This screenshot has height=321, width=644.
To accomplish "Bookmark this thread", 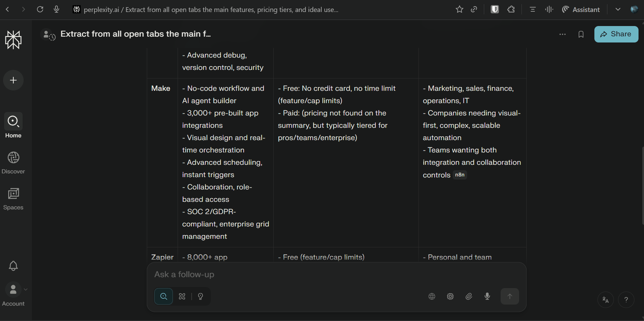I will (581, 34).
